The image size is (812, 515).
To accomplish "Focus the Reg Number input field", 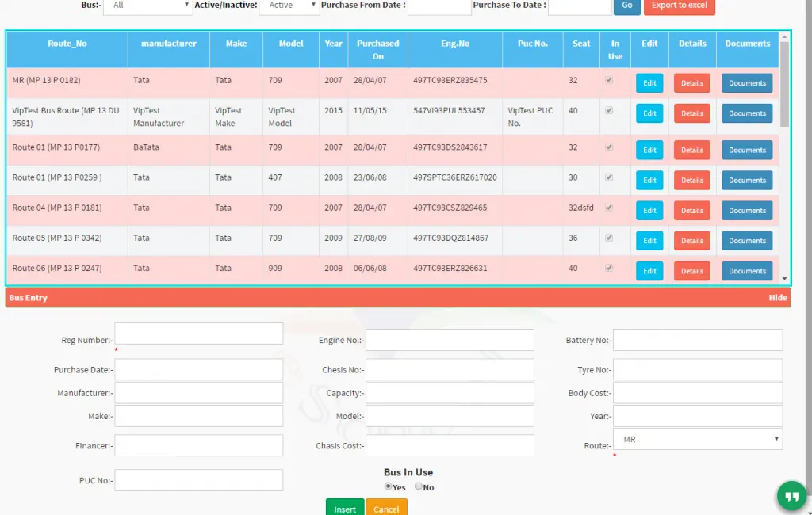I will 199,334.
